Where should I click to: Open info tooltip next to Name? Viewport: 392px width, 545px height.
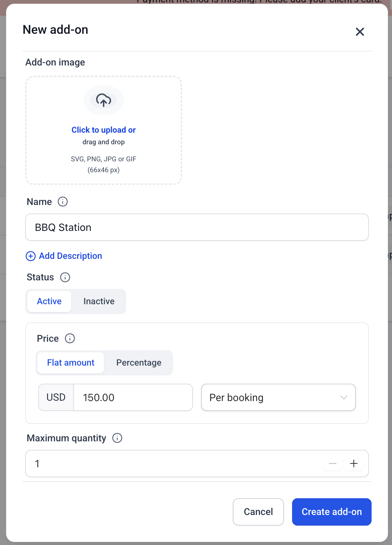click(63, 202)
